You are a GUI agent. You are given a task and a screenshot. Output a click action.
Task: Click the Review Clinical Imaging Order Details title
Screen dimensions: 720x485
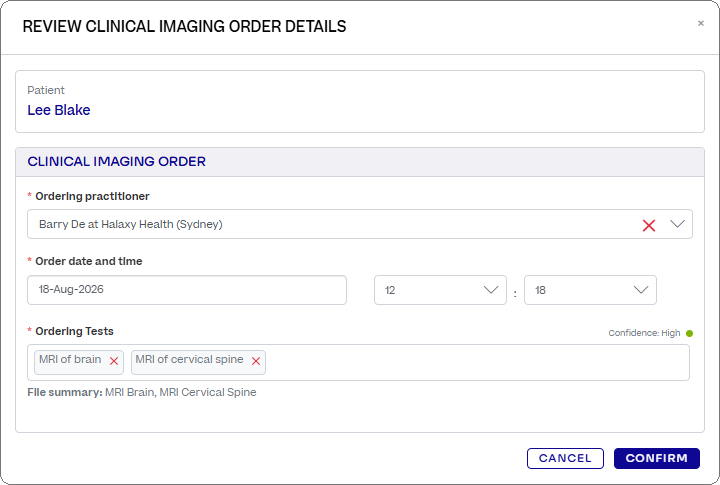[x=184, y=26]
